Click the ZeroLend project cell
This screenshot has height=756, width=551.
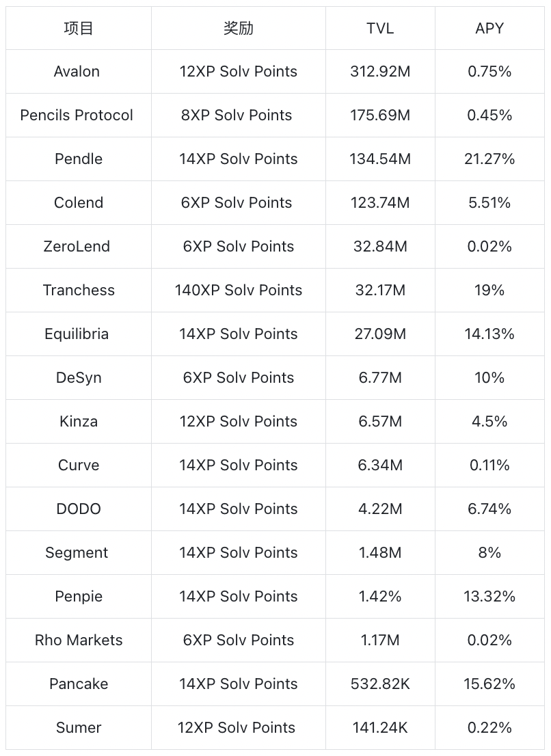[x=77, y=246]
